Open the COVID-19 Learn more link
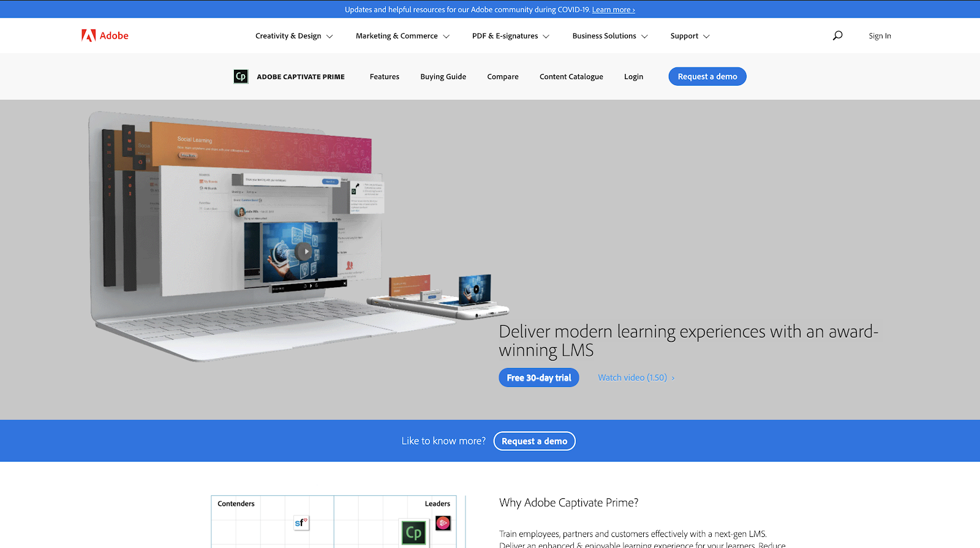 click(x=613, y=10)
